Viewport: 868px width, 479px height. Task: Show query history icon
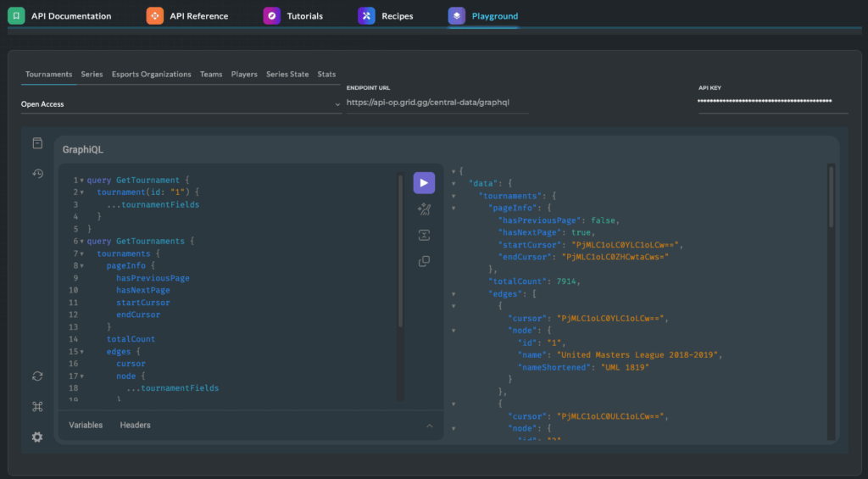point(37,173)
